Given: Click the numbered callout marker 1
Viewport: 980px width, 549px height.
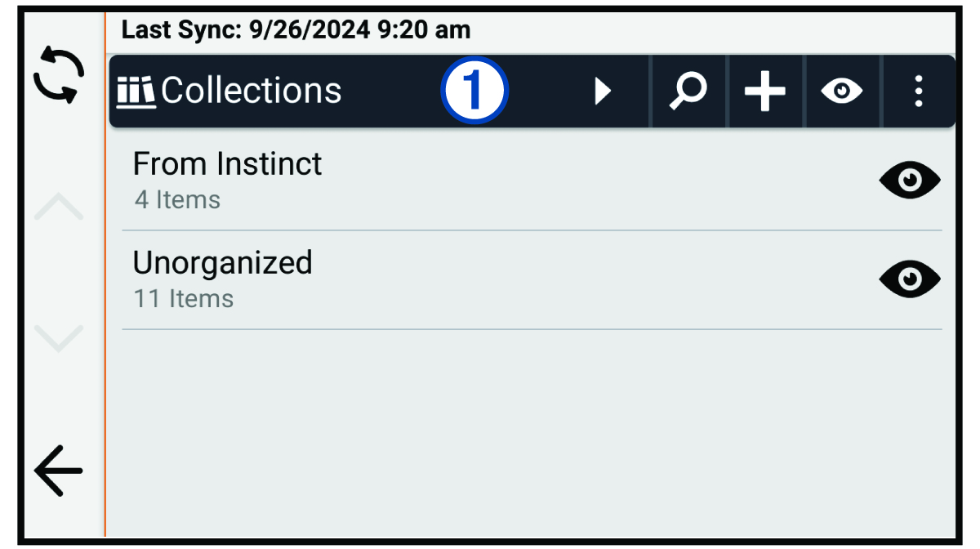Looking at the screenshot, I should click(474, 91).
